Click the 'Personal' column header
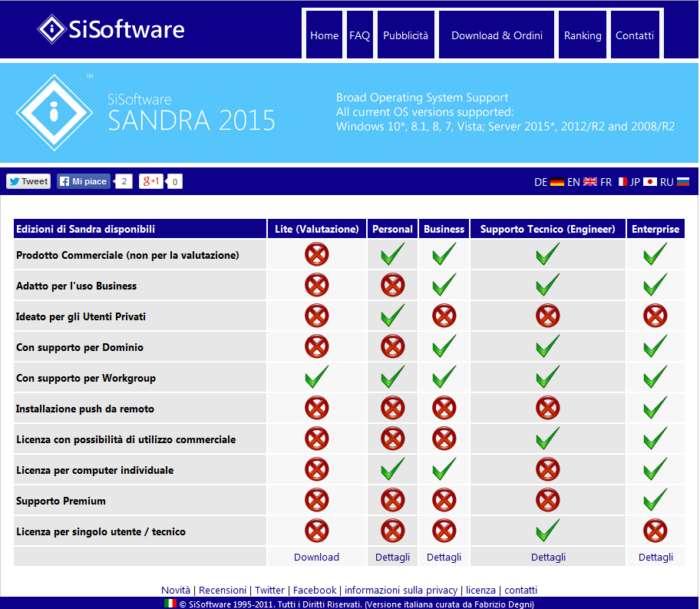The height and width of the screenshot is (609, 700). (x=392, y=229)
